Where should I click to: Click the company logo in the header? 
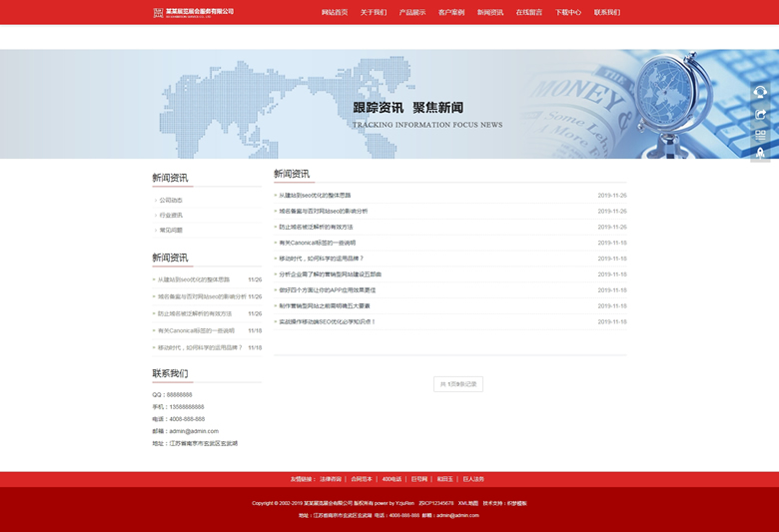(193, 12)
